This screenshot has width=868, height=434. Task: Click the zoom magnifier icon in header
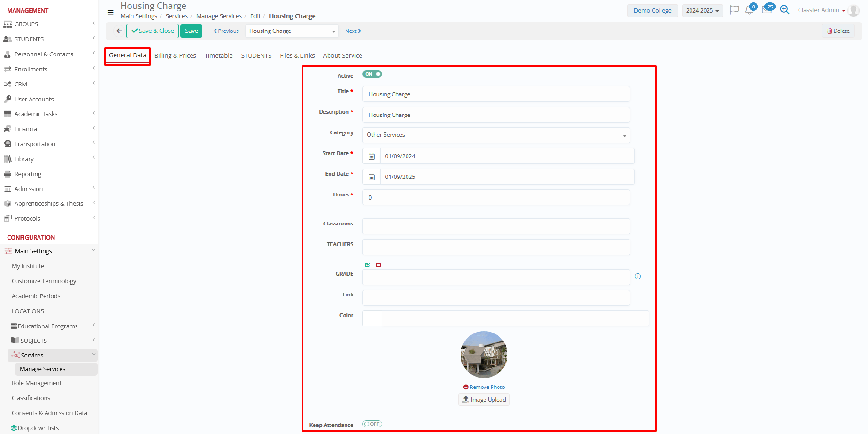point(784,10)
